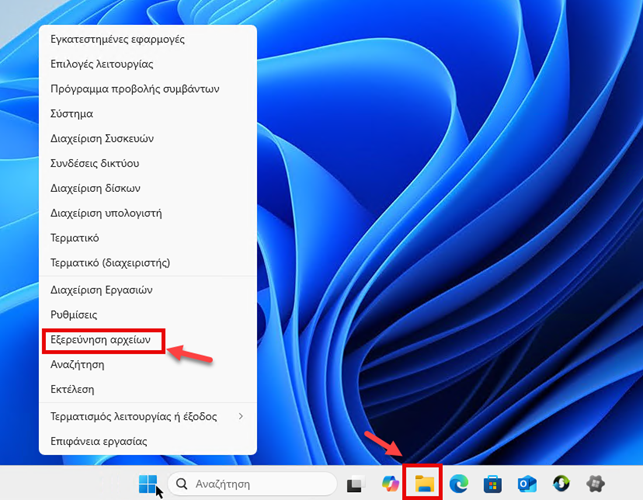Image resolution: width=643 pixels, height=500 pixels.
Task: Open Task View on the taskbar
Action: 356,484
